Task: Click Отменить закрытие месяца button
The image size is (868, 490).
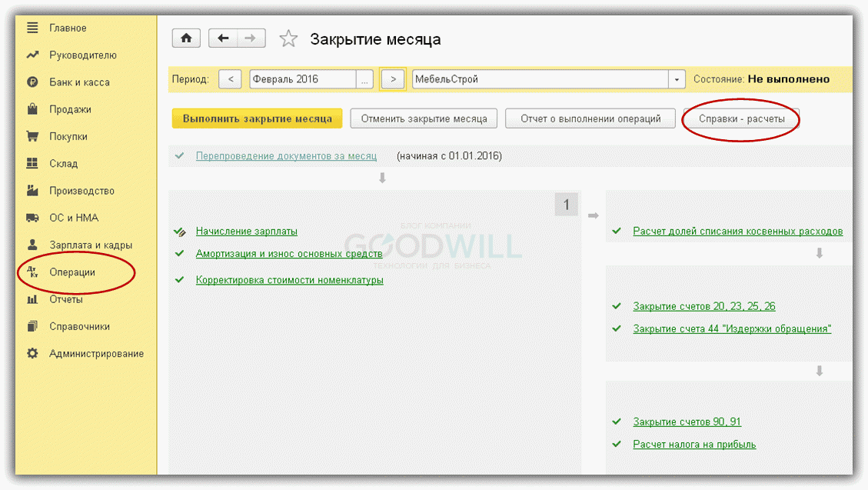Action: click(x=424, y=118)
